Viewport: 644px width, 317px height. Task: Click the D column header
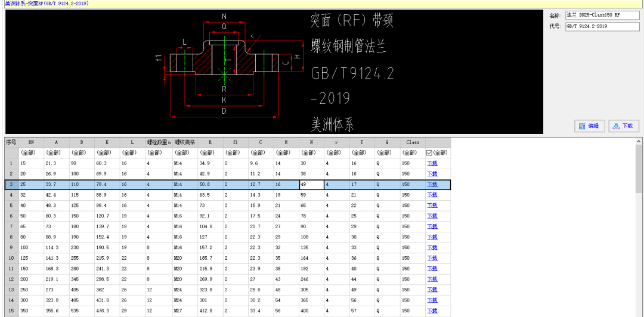82,142
